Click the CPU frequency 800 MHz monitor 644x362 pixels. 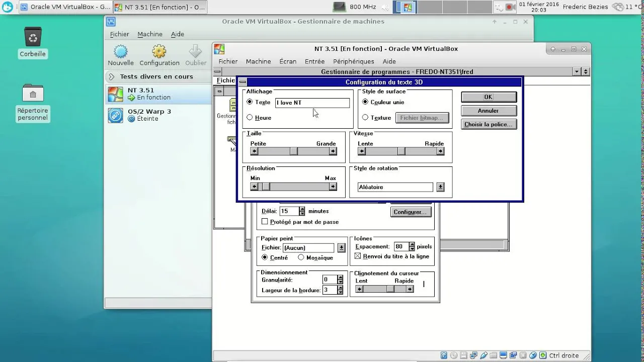[x=354, y=7]
